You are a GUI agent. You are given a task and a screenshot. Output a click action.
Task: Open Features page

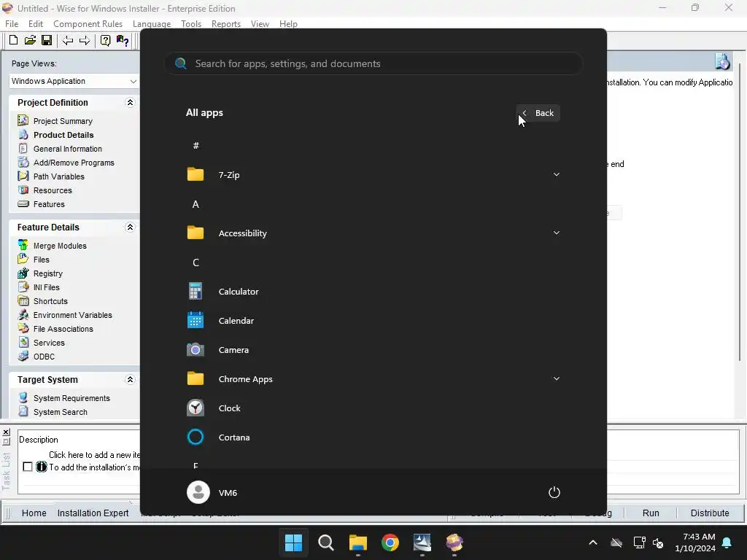point(49,204)
